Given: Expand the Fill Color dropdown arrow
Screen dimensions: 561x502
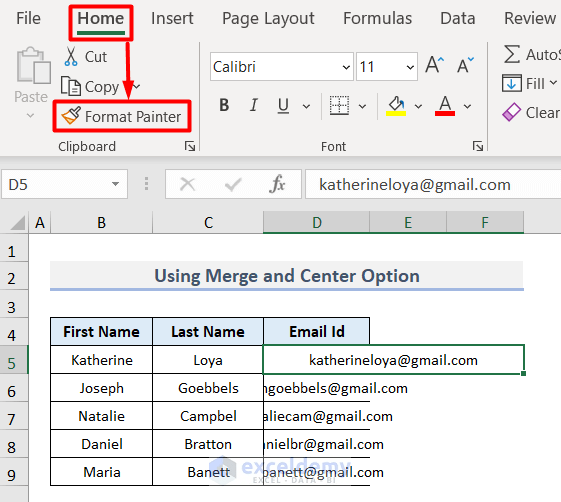Looking at the screenshot, I should (418, 106).
